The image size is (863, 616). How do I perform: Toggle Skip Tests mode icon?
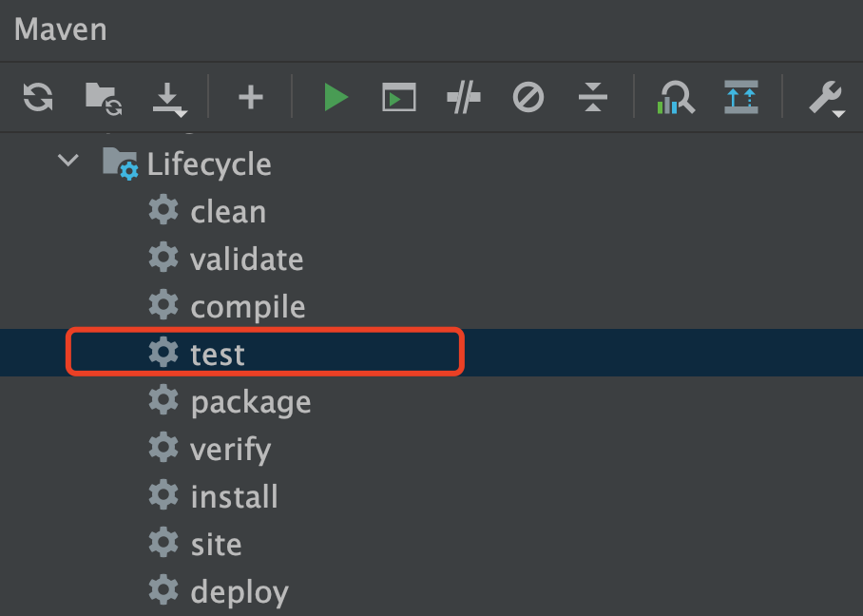[x=527, y=97]
